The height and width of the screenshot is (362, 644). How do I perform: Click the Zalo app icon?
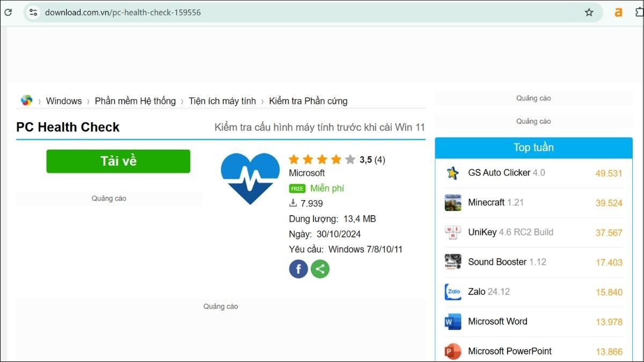453,292
